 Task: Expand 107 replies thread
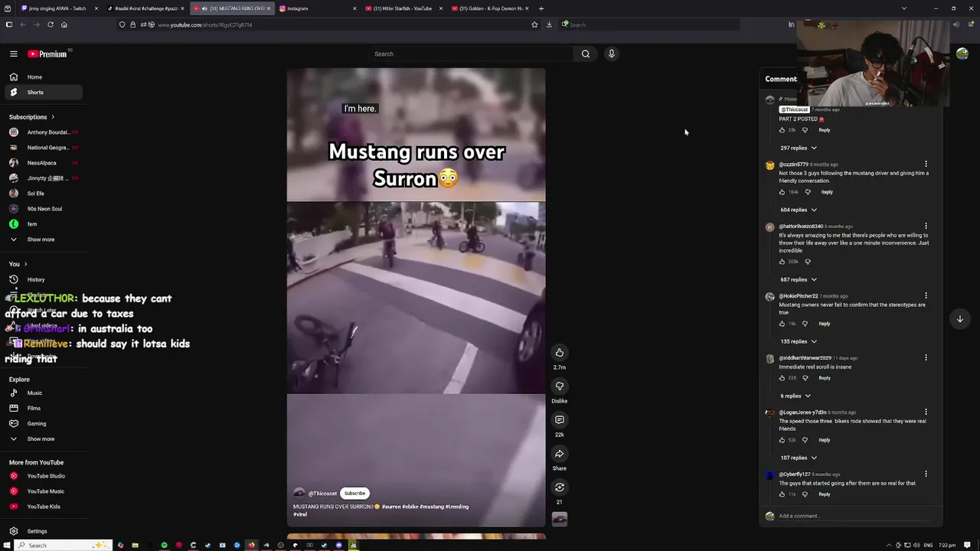[x=799, y=458]
